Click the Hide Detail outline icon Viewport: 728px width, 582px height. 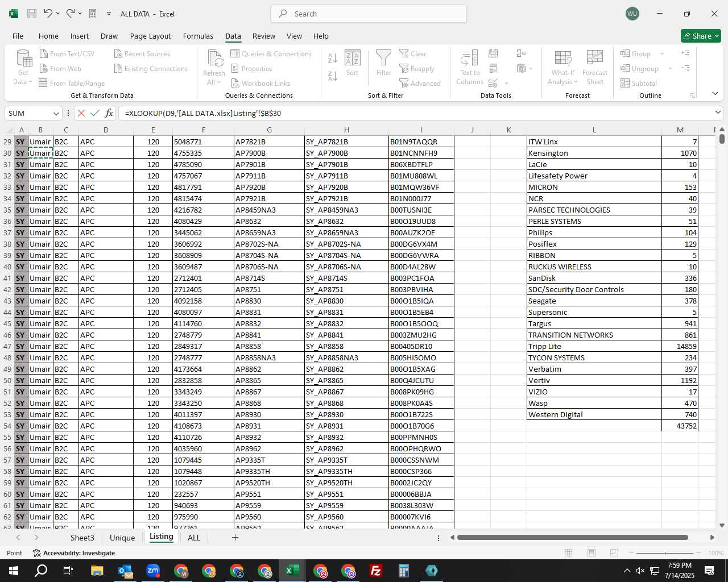[686, 68]
